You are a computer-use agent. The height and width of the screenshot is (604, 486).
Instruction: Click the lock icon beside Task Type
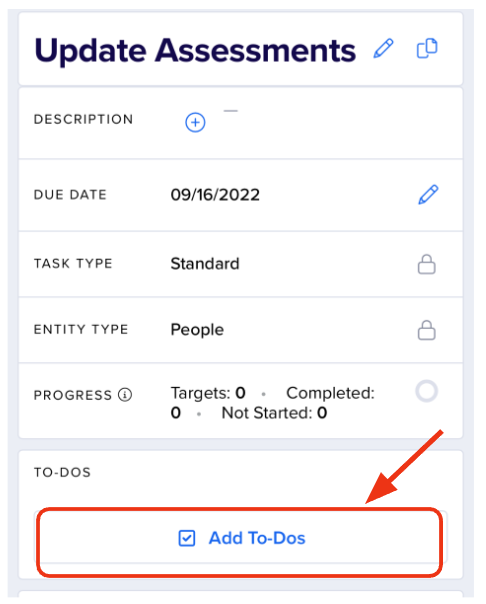(x=427, y=264)
